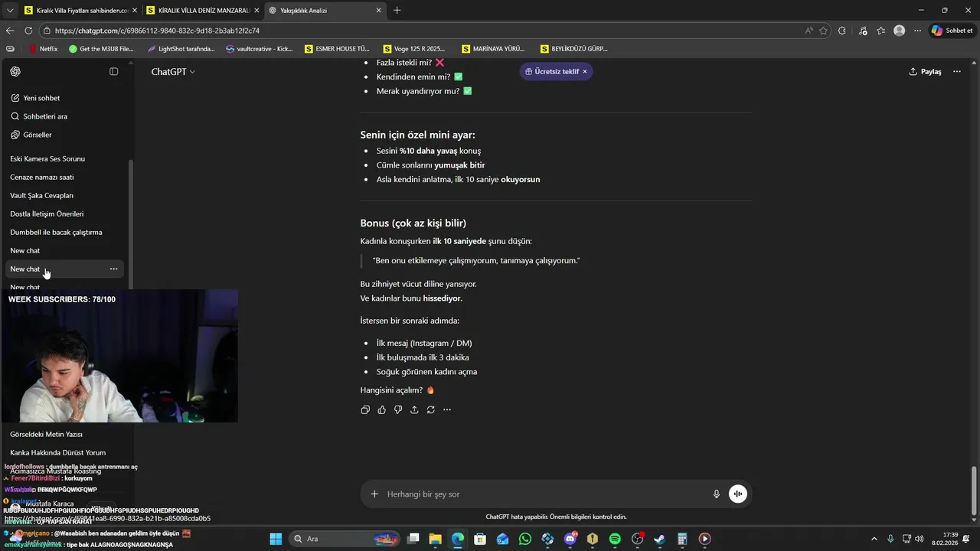Screen dimensions: 980x551
Task: Open chat Dumbbell ile bacak çalıştırma
Action: point(56,232)
